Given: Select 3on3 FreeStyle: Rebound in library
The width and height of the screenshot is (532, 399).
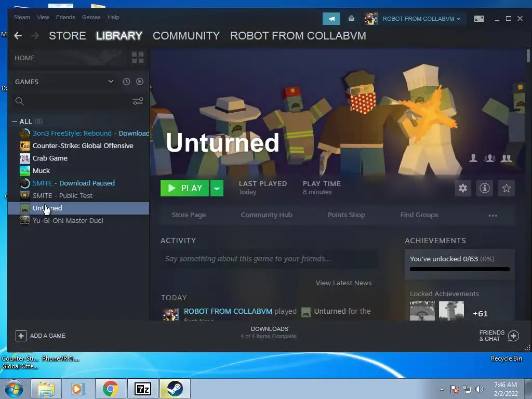Looking at the screenshot, I should pyautogui.click(x=78, y=134).
